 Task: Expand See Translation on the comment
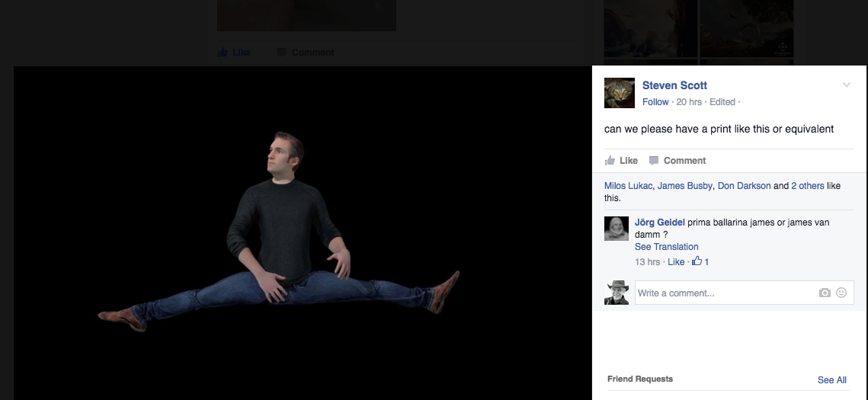point(666,247)
